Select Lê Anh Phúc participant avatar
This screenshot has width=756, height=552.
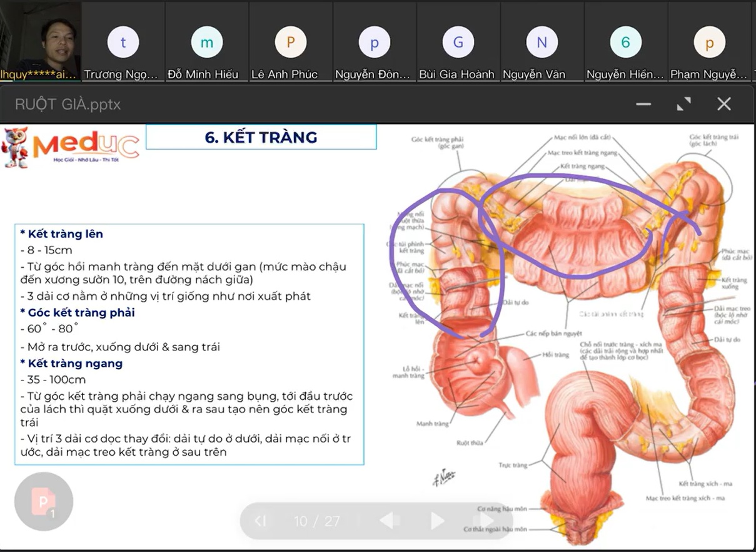click(x=291, y=43)
